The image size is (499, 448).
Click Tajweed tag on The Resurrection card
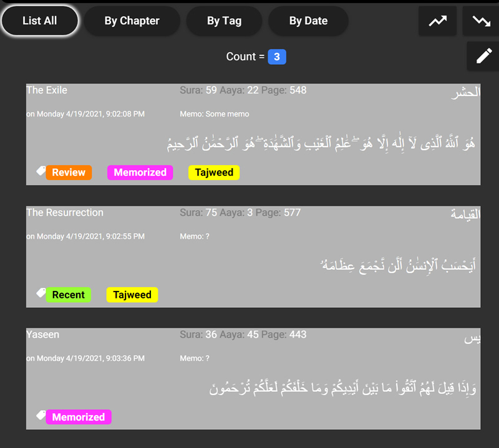pyautogui.click(x=132, y=295)
